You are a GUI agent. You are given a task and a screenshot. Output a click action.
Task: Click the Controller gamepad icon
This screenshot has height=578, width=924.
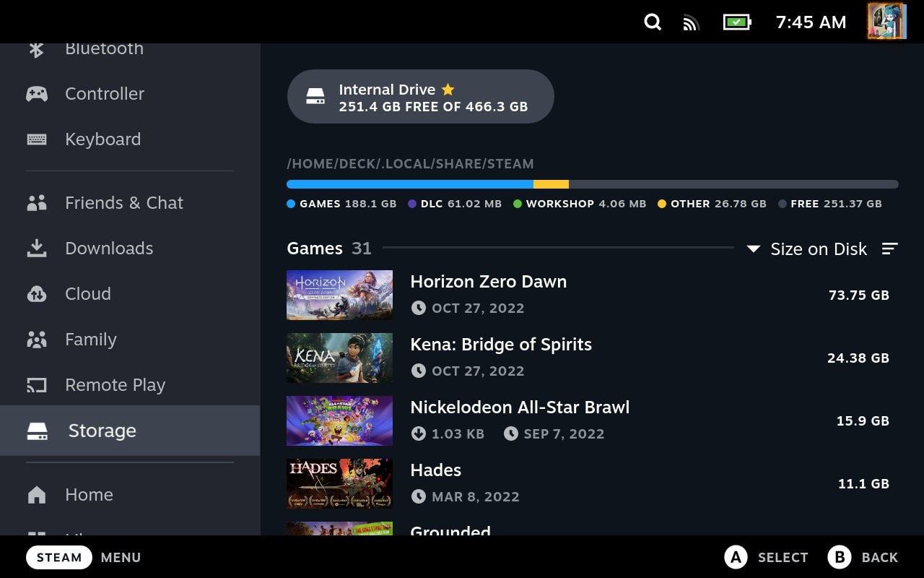click(x=37, y=94)
